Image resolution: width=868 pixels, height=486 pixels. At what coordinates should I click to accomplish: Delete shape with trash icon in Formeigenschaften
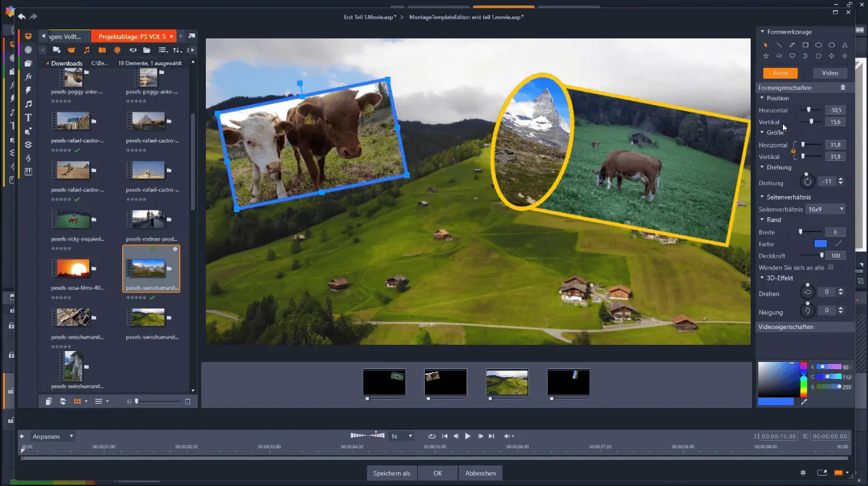point(843,88)
